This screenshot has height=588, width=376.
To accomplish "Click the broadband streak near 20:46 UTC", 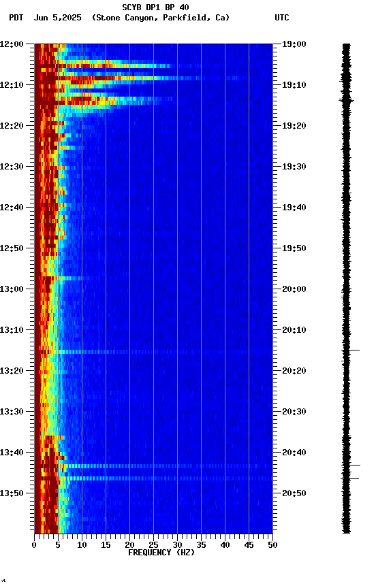I will coord(153,478).
